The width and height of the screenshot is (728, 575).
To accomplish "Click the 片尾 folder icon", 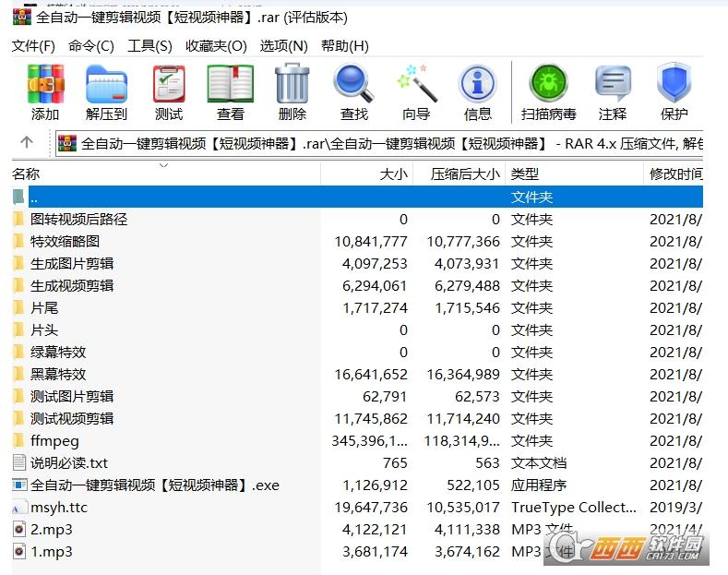I will [18, 307].
